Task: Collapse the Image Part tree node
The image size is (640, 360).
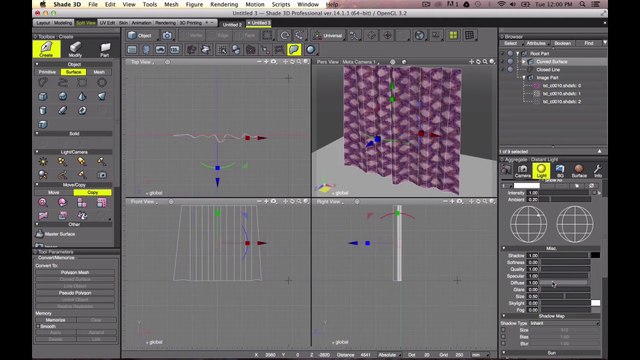Action: coord(524,78)
